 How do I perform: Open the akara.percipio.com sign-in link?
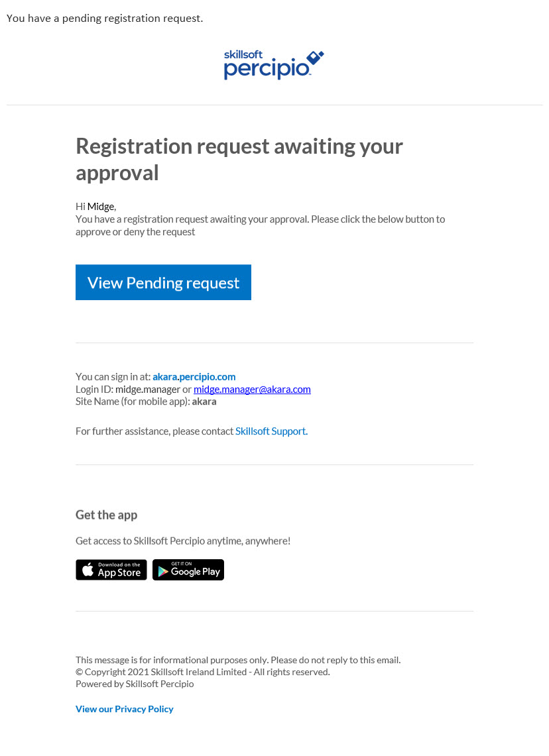[194, 376]
